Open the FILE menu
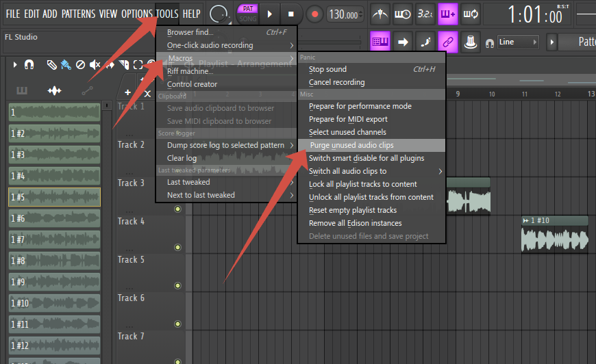This screenshot has height=364, width=596. [13, 14]
